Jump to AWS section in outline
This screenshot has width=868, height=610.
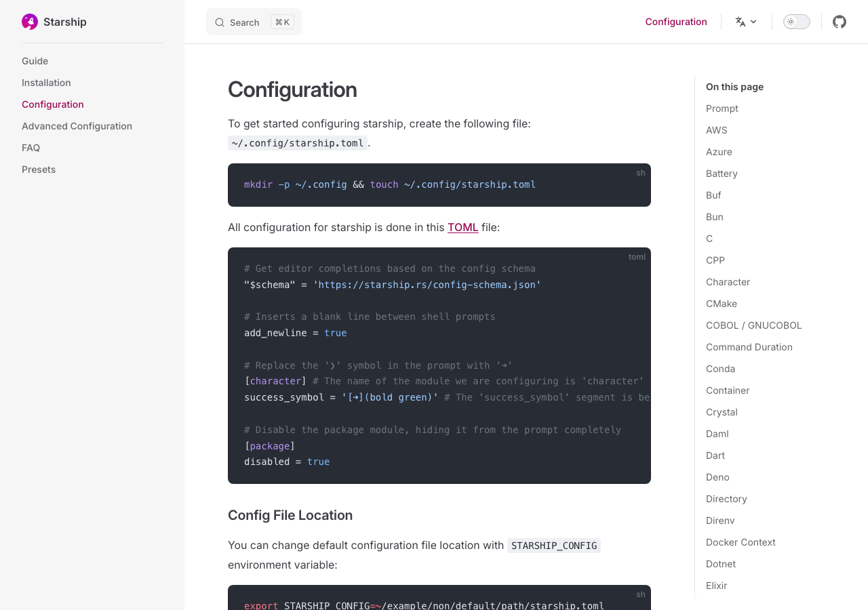pyautogui.click(x=717, y=130)
